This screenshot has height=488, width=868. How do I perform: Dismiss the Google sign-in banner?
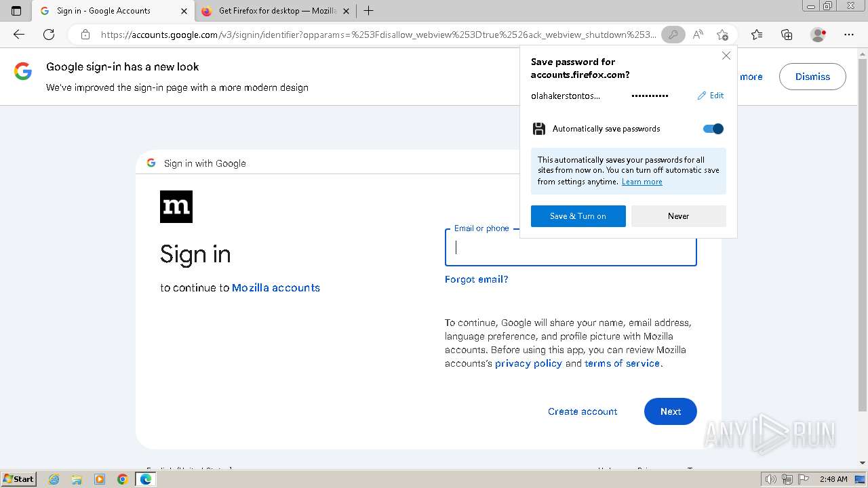(812, 77)
